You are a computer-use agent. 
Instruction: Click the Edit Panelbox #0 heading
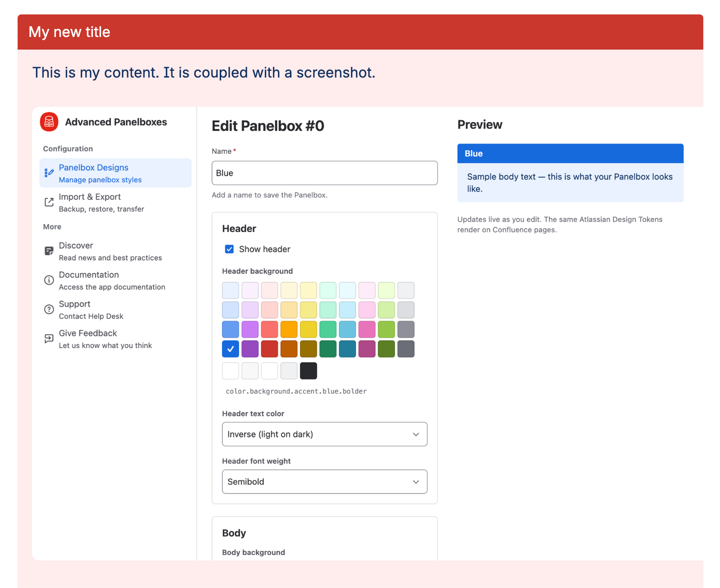tap(268, 126)
